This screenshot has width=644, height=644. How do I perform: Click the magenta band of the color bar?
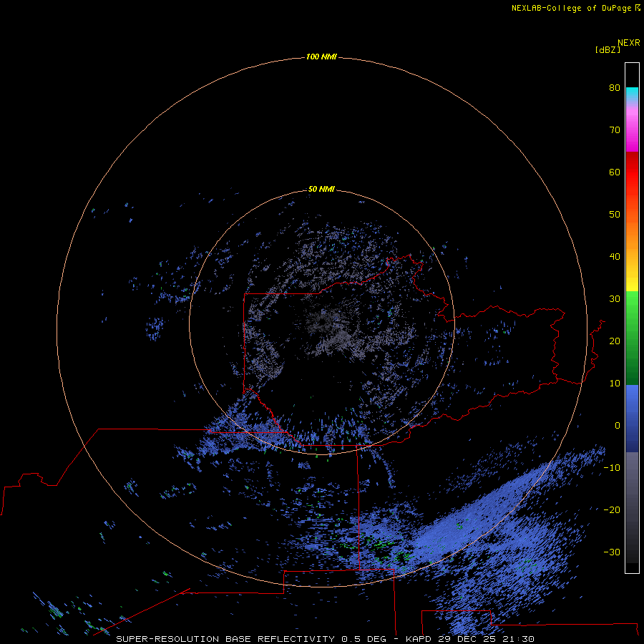coord(632,142)
